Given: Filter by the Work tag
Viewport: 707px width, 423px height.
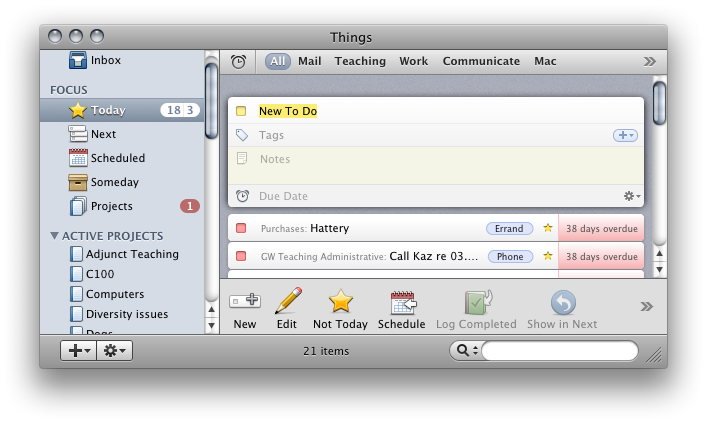Looking at the screenshot, I should (413, 61).
